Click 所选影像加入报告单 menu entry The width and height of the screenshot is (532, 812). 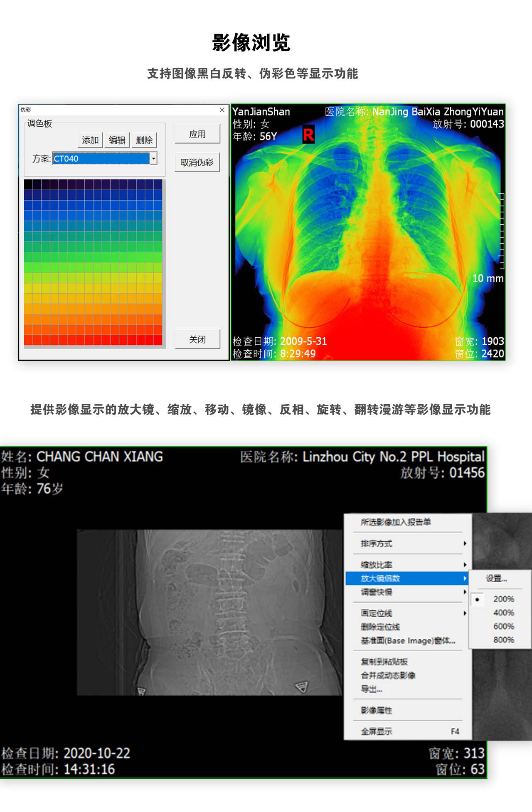[x=396, y=522]
